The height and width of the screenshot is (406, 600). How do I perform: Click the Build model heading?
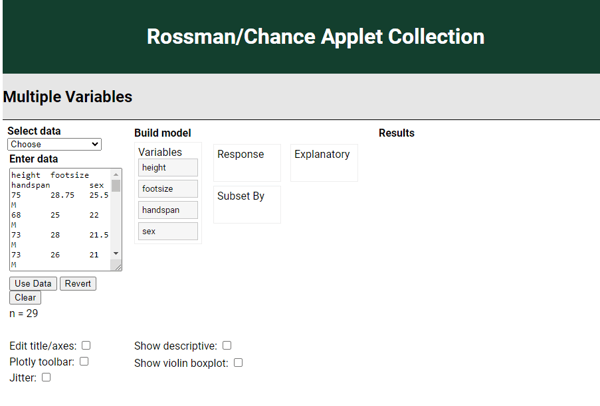click(163, 133)
